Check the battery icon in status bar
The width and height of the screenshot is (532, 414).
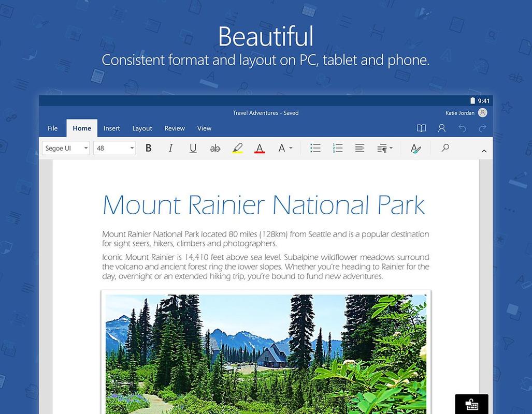[x=472, y=100]
